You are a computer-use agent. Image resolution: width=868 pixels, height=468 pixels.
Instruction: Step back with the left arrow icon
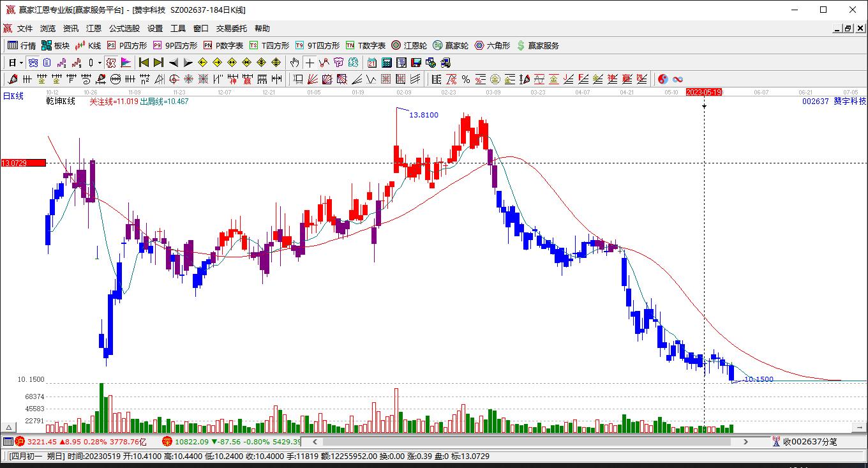pos(173,63)
